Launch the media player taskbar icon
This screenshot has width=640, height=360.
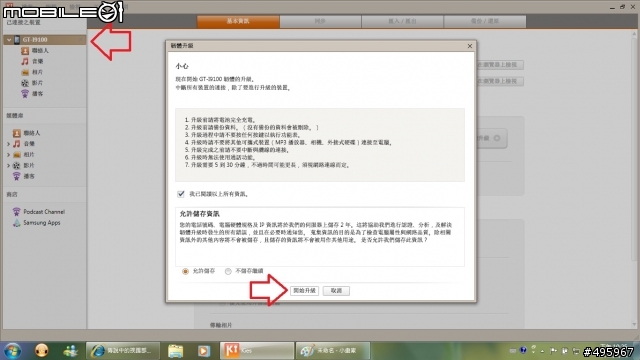click(204, 351)
